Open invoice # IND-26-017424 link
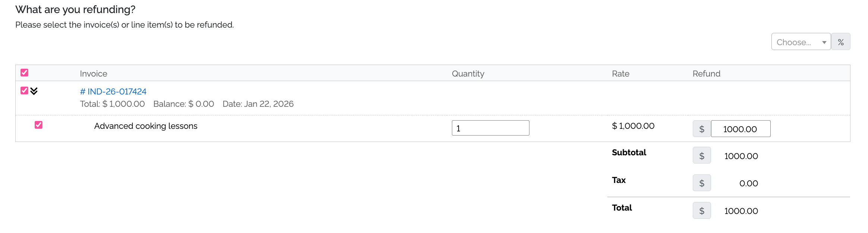 113,91
